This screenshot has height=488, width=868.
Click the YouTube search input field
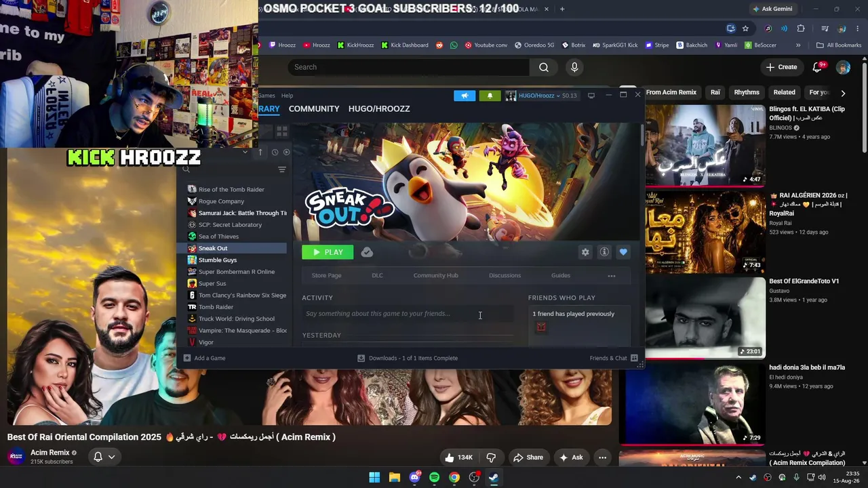[409, 67]
